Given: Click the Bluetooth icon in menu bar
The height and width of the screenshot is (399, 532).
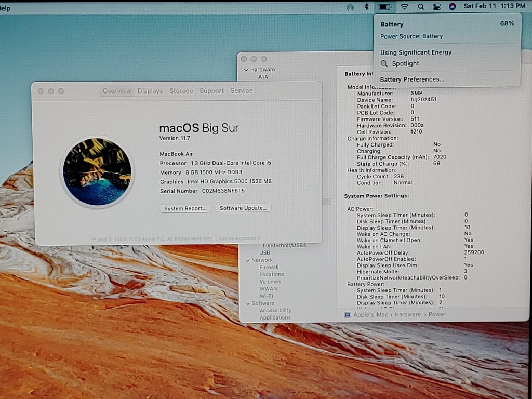Looking at the screenshot, I should (366, 6).
